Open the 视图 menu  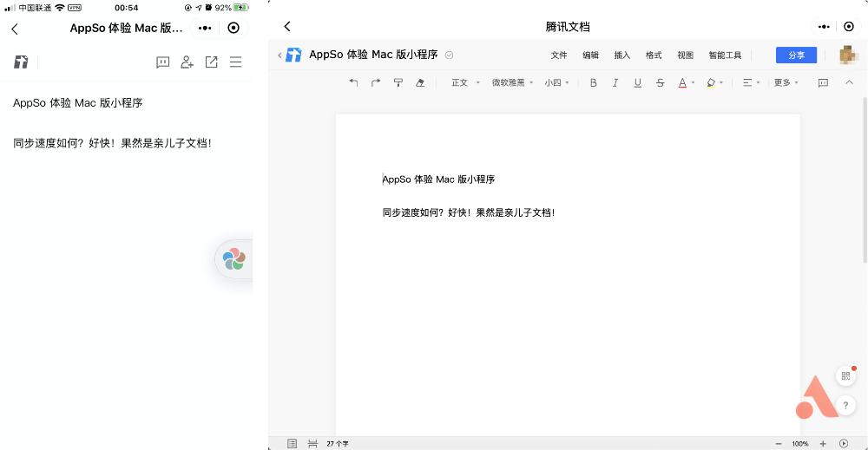pos(686,55)
